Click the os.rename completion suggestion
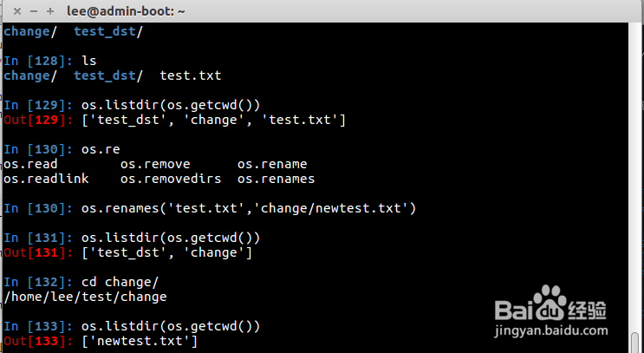644x353 pixels. click(x=272, y=164)
